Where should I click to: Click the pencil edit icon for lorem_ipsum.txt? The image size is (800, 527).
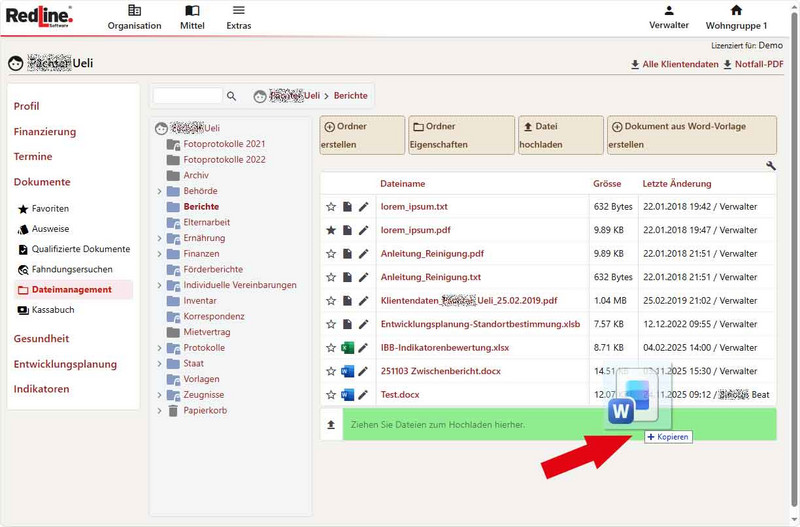coord(364,207)
